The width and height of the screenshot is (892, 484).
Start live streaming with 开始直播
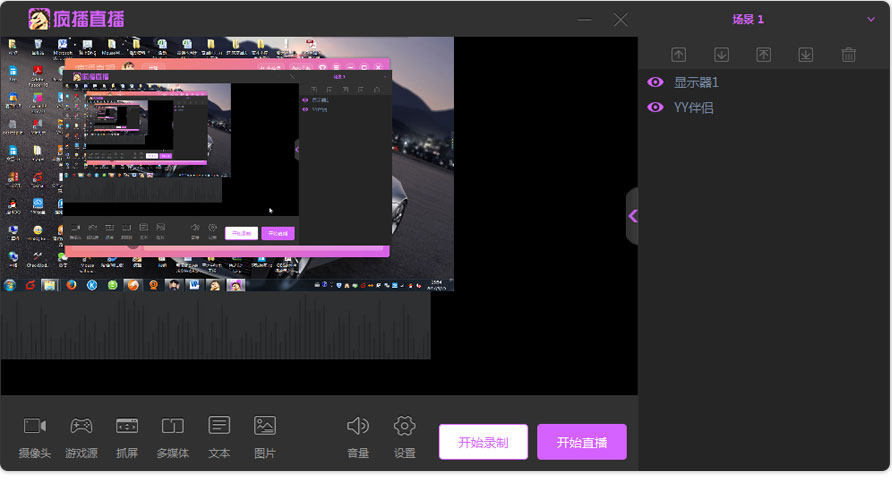point(582,442)
